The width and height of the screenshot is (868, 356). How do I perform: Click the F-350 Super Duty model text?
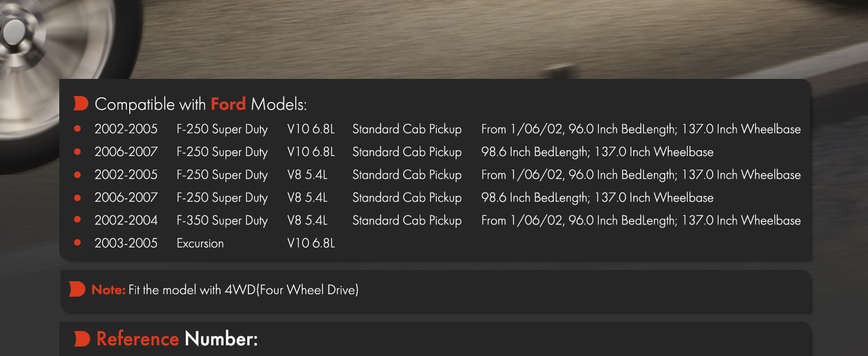click(222, 221)
